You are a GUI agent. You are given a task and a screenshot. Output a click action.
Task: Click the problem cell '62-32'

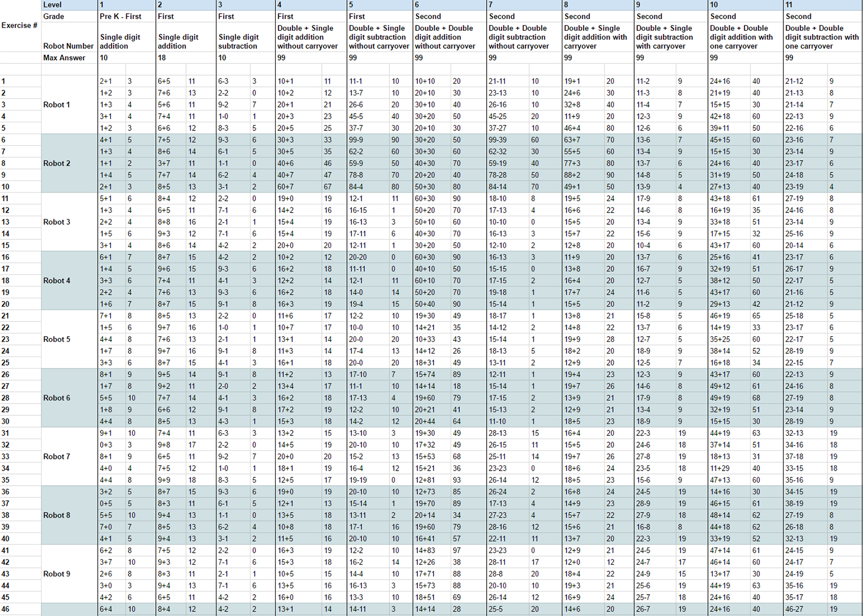[x=508, y=152]
